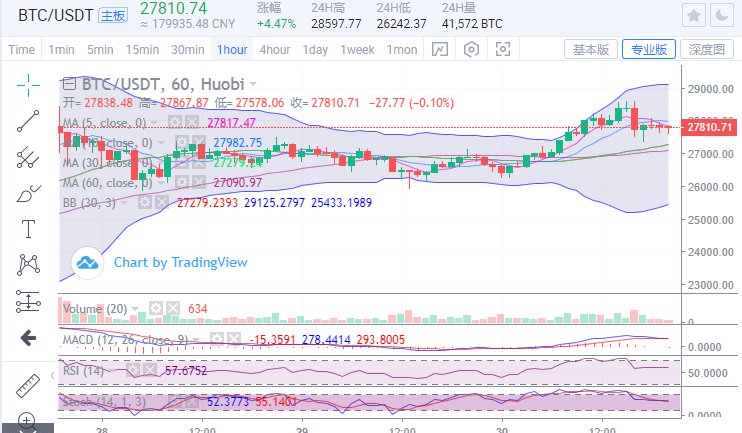This screenshot has width=742, height=433.
Task: Select the 5min interval
Action: (100, 50)
